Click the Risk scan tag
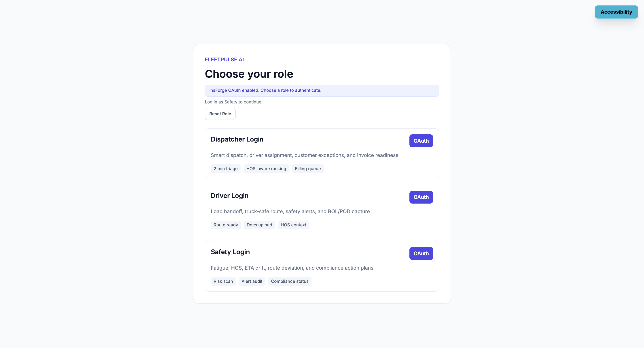Viewport: 644px width, 348px height. point(223,281)
